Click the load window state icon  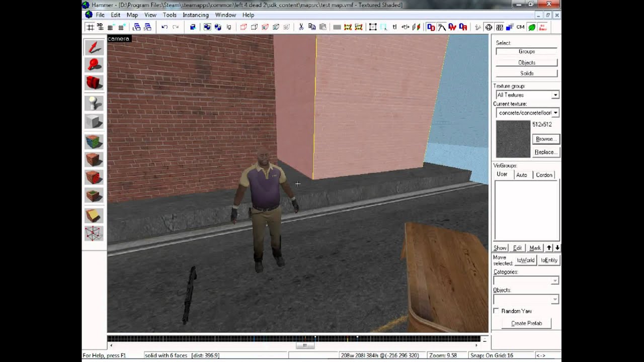click(x=136, y=27)
